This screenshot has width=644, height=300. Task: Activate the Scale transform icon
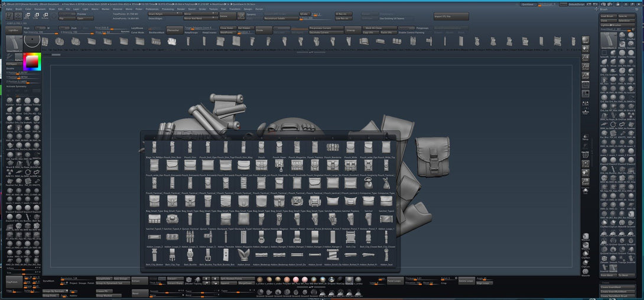(x=36, y=15)
